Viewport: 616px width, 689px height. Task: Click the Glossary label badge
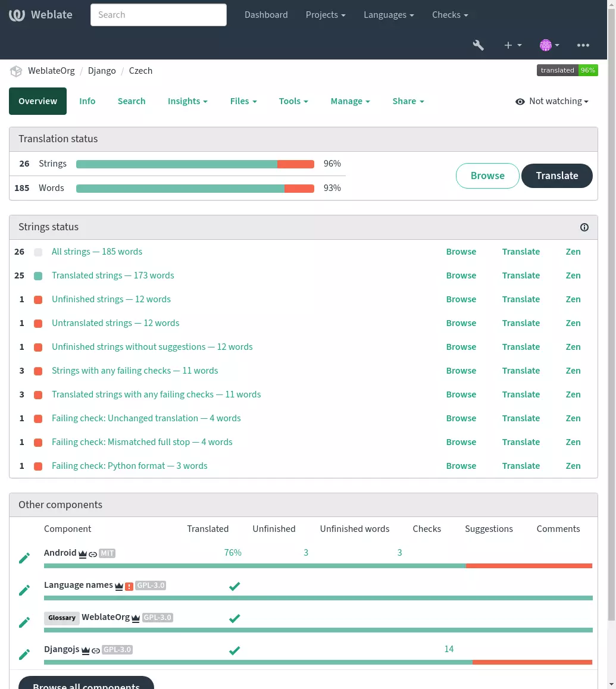pyautogui.click(x=61, y=618)
